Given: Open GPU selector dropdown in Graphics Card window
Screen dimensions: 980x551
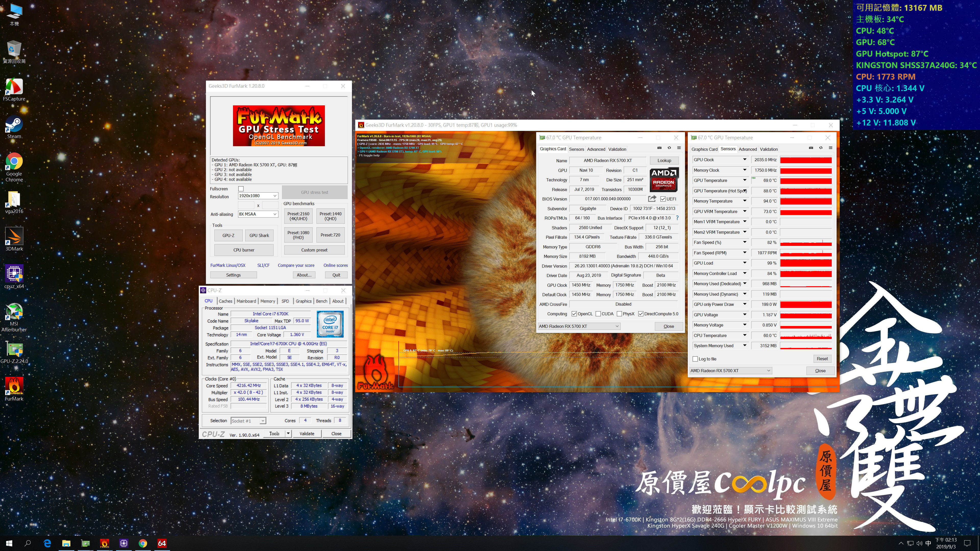Looking at the screenshot, I should coord(579,326).
